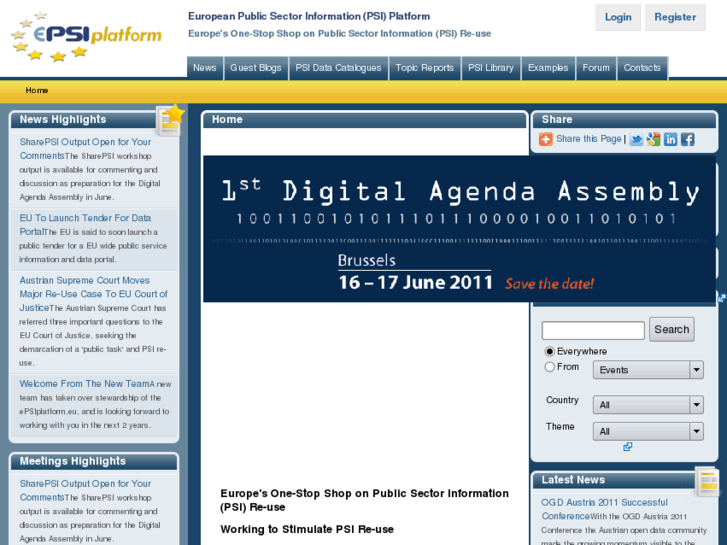Open SharePSI Output link under News Highlights
Screen dimensions: 727x545
[85, 148]
